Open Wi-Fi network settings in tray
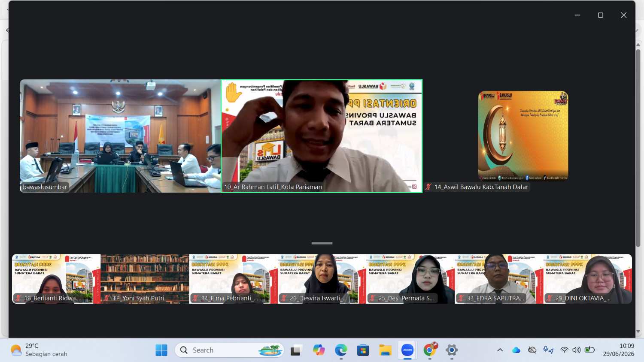Viewport: 644px width, 362px height. (565, 350)
